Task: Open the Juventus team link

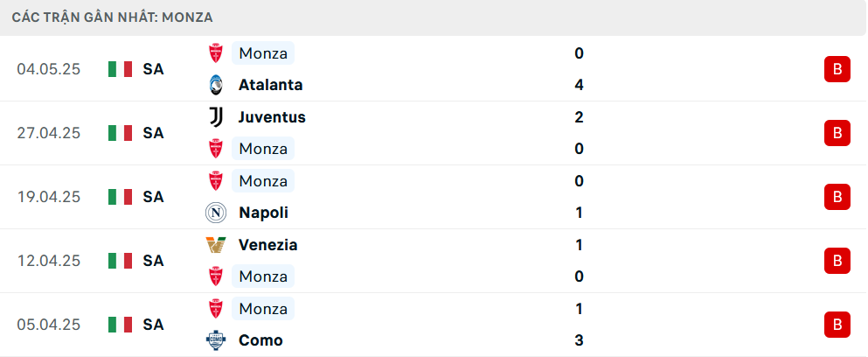Action: (272, 117)
